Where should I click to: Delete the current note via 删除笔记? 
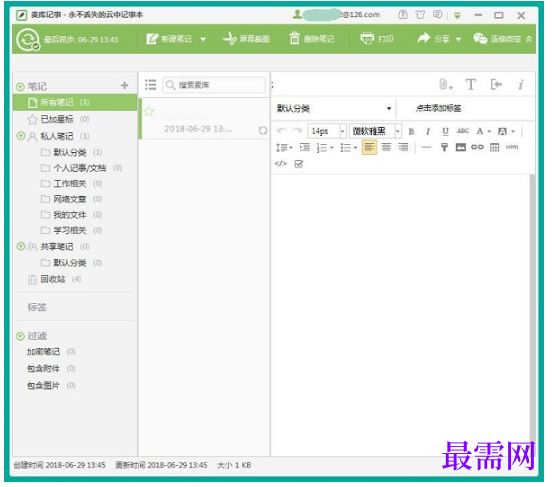pyautogui.click(x=311, y=39)
